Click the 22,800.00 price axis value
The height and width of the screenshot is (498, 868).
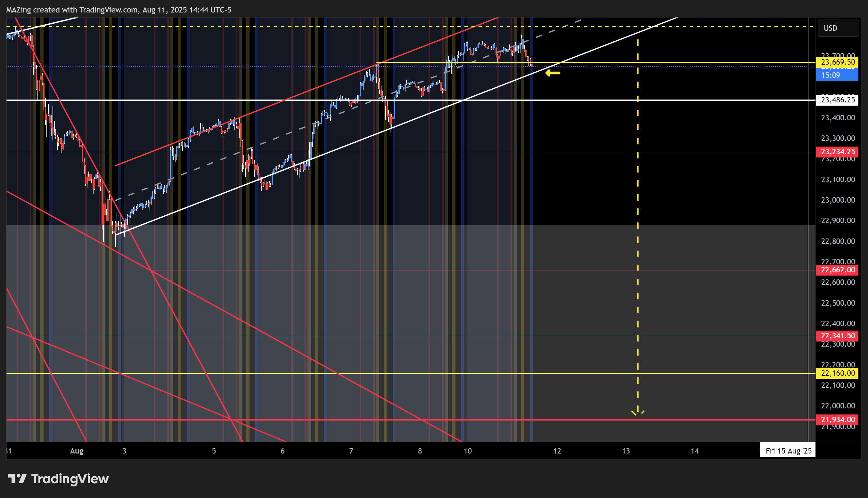838,241
